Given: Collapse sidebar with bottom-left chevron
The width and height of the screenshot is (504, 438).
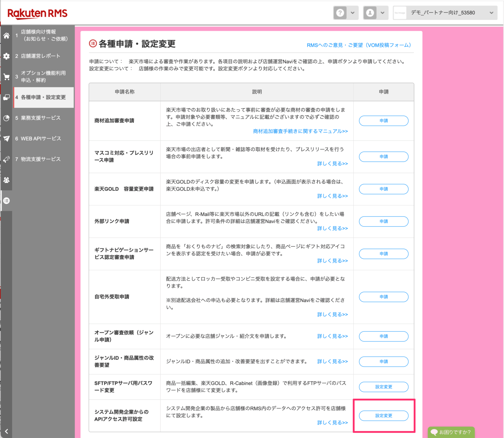Looking at the screenshot, I should coord(6,431).
